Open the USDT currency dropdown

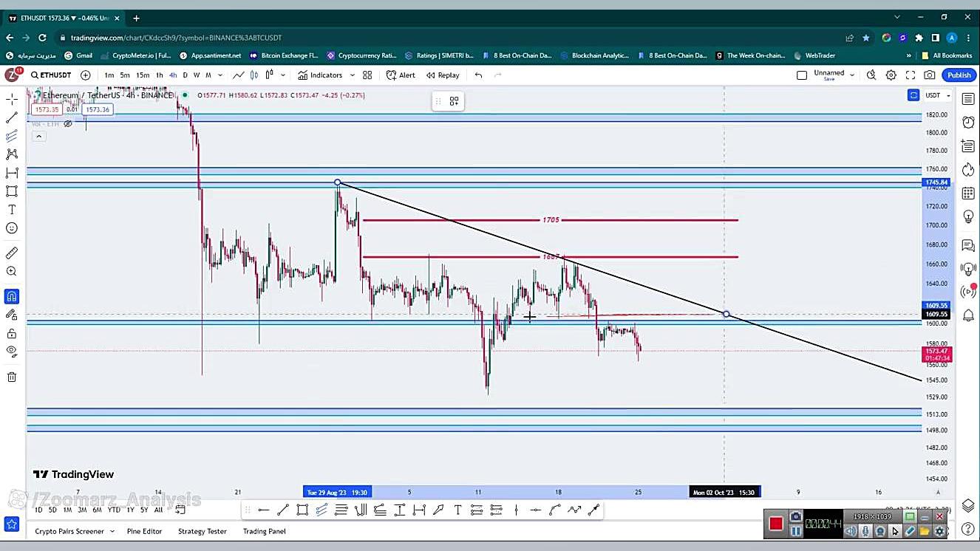pyautogui.click(x=938, y=95)
